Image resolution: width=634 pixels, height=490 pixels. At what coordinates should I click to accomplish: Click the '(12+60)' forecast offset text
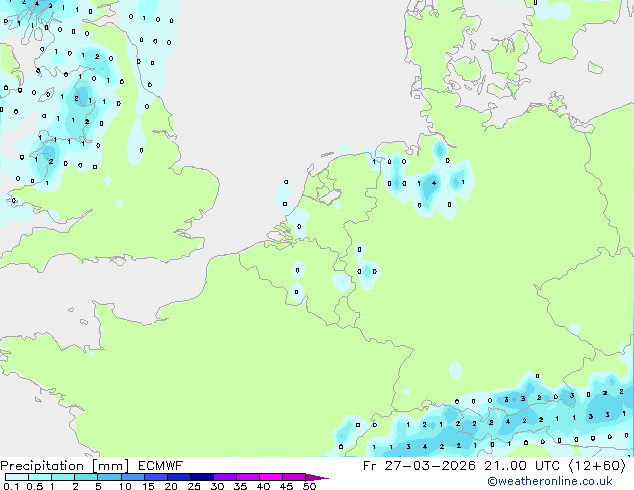click(x=597, y=466)
